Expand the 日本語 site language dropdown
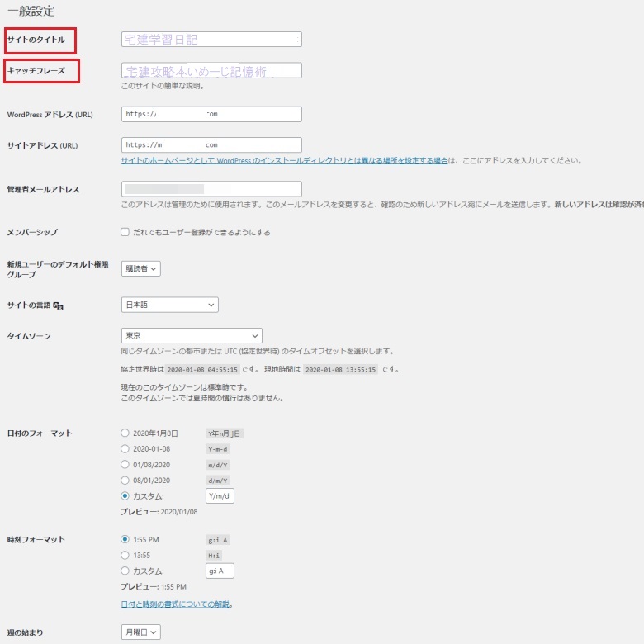Viewport: 644px width, 644px height. (169, 305)
